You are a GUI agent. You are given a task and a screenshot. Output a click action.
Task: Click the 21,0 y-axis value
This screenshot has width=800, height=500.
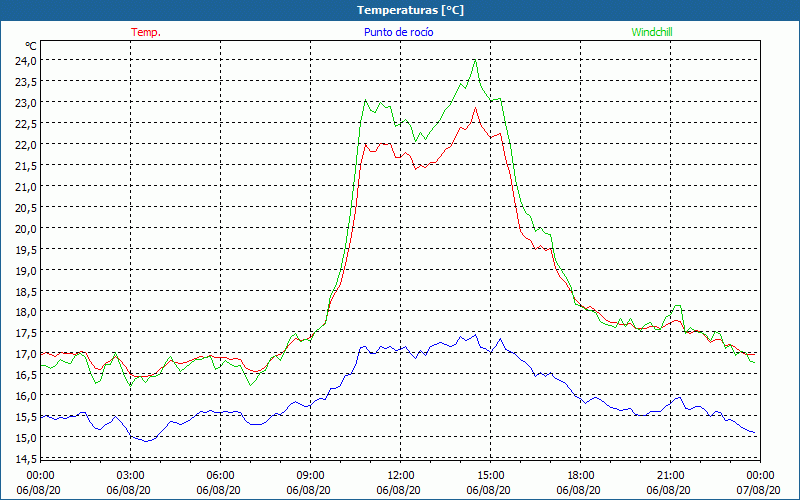pos(26,186)
